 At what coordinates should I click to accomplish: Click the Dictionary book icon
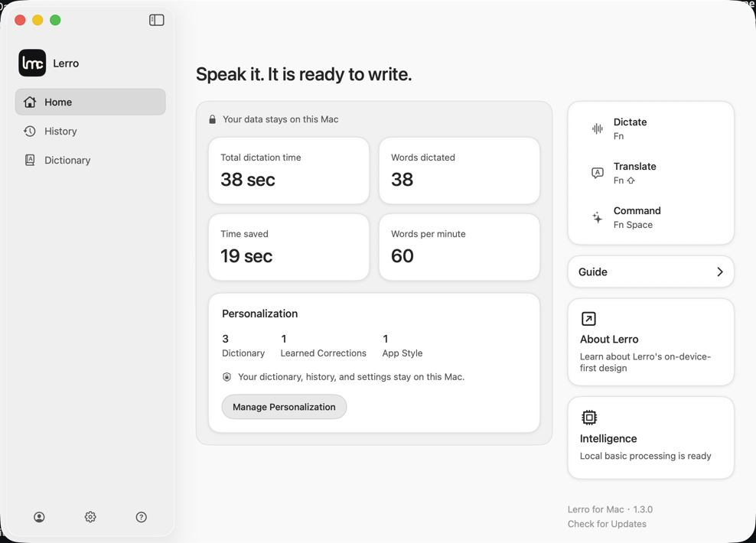pyautogui.click(x=30, y=160)
